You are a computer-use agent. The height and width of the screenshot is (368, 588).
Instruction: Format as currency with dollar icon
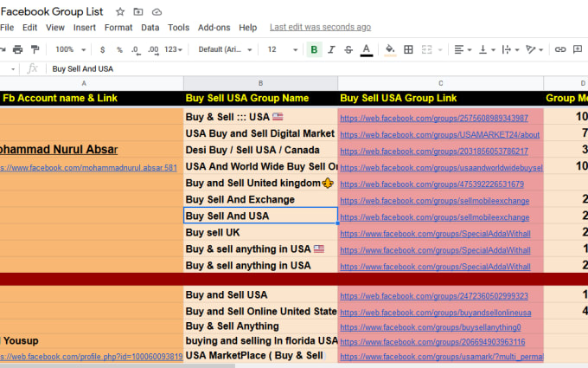click(x=102, y=49)
